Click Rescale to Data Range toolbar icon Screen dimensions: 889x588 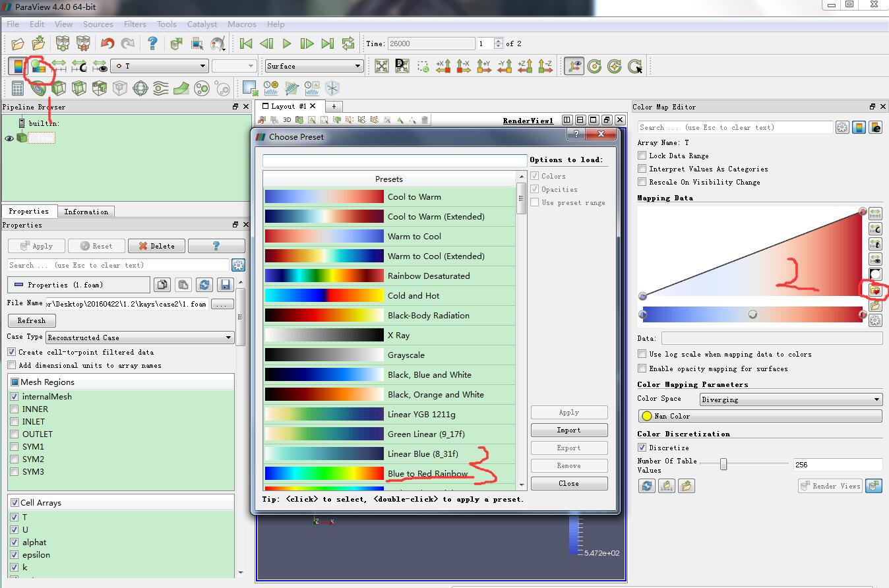click(59, 66)
